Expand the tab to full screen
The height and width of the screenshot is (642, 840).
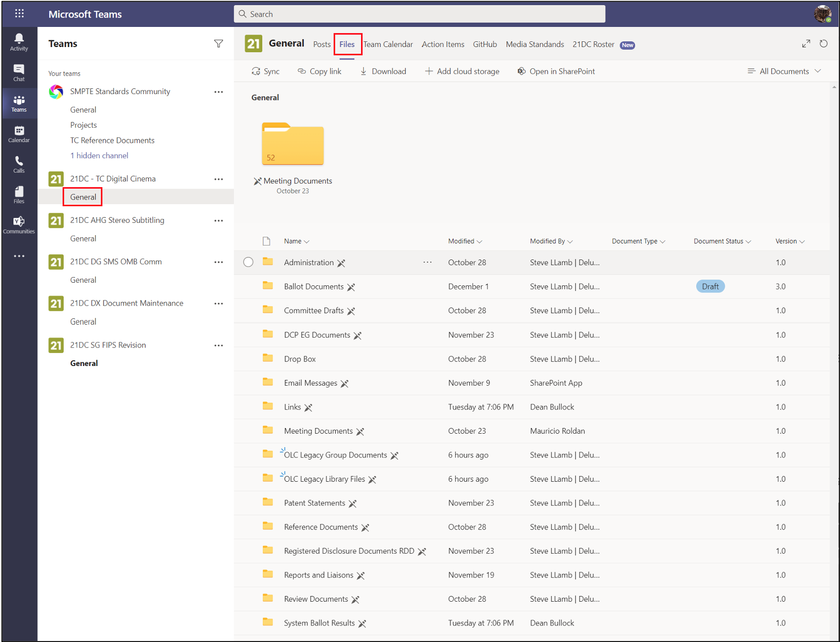pyautogui.click(x=806, y=44)
